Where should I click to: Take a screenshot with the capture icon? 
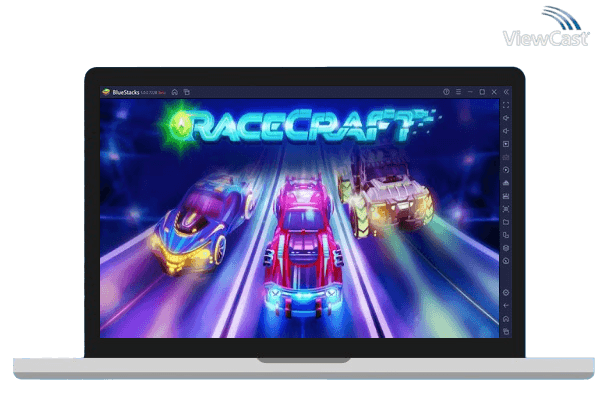pyautogui.click(x=506, y=209)
